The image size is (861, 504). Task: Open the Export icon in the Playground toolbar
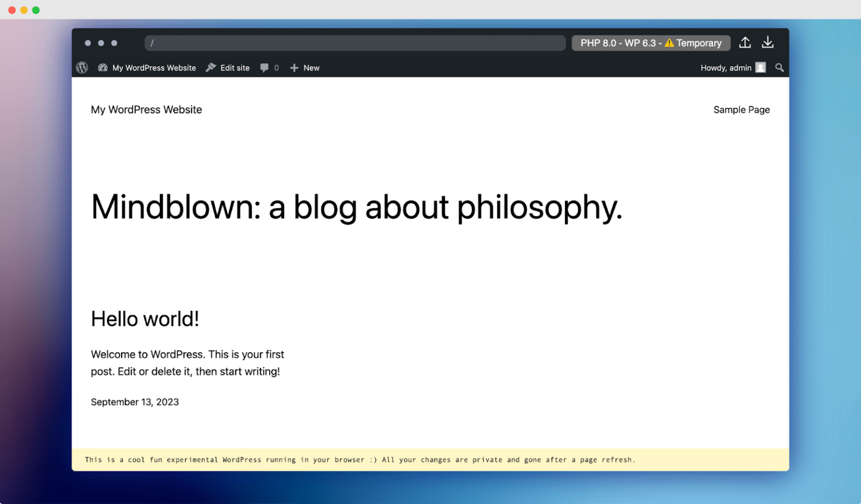(x=745, y=43)
